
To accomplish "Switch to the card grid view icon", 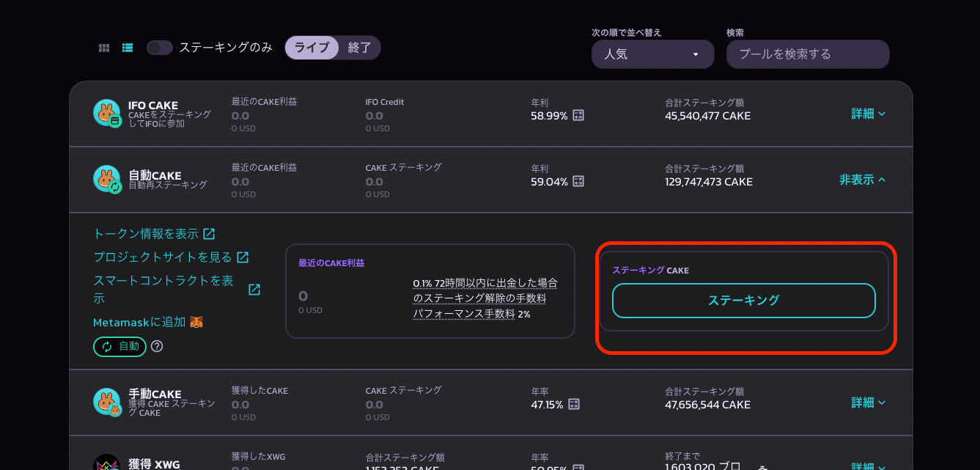I will [104, 48].
